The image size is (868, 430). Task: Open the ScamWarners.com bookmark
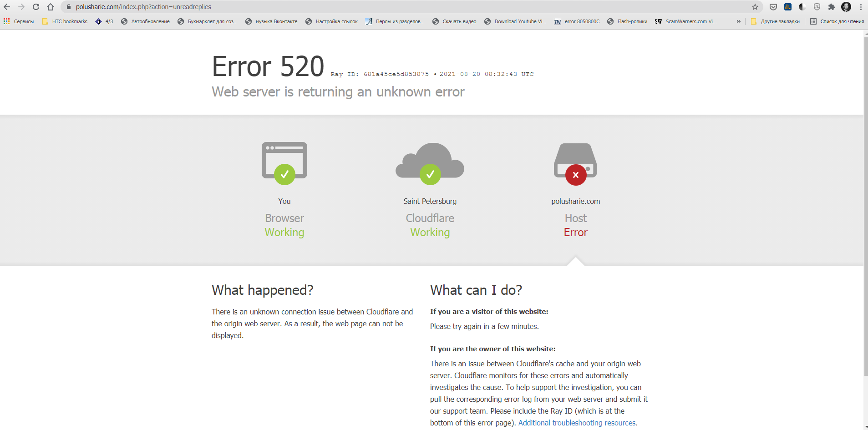pos(685,21)
